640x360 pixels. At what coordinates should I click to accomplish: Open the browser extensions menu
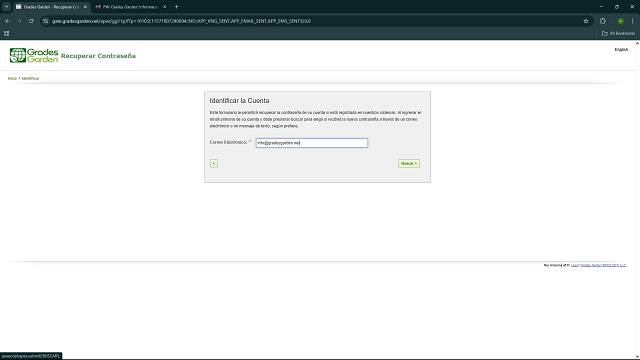(x=603, y=21)
